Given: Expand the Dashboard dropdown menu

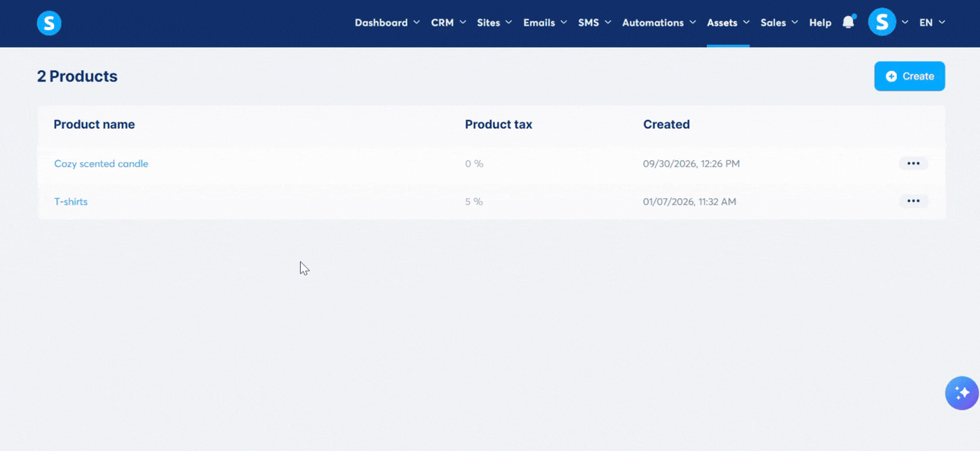Looking at the screenshot, I should tap(387, 23).
